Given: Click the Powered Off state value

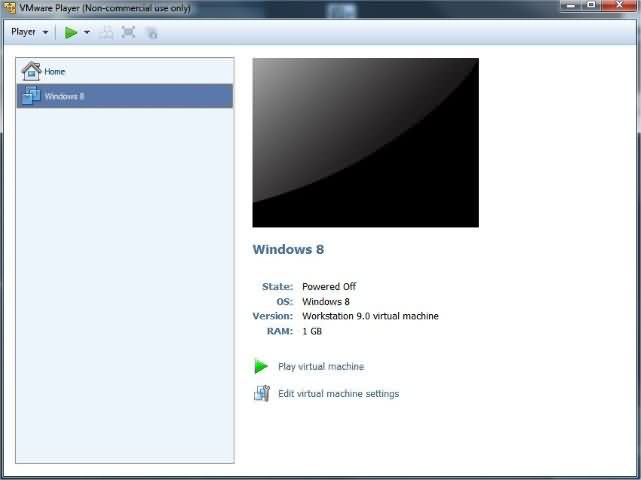Looking at the screenshot, I should point(329,287).
